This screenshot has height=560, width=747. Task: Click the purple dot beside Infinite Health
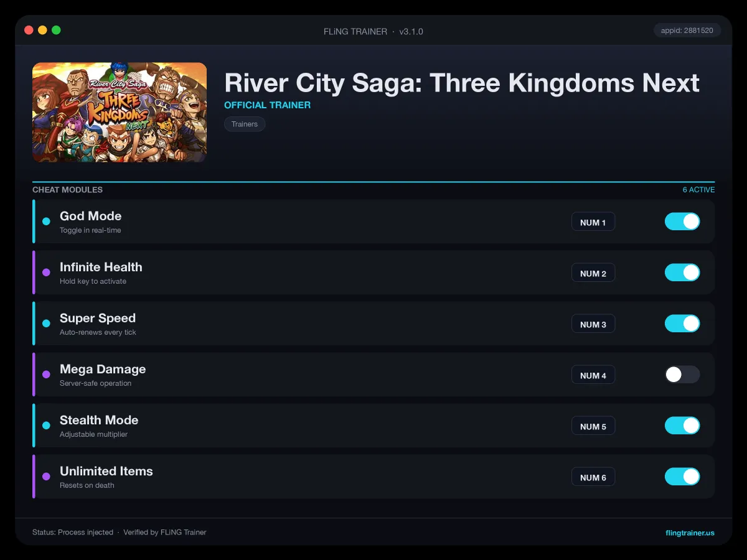pyautogui.click(x=46, y=273)
